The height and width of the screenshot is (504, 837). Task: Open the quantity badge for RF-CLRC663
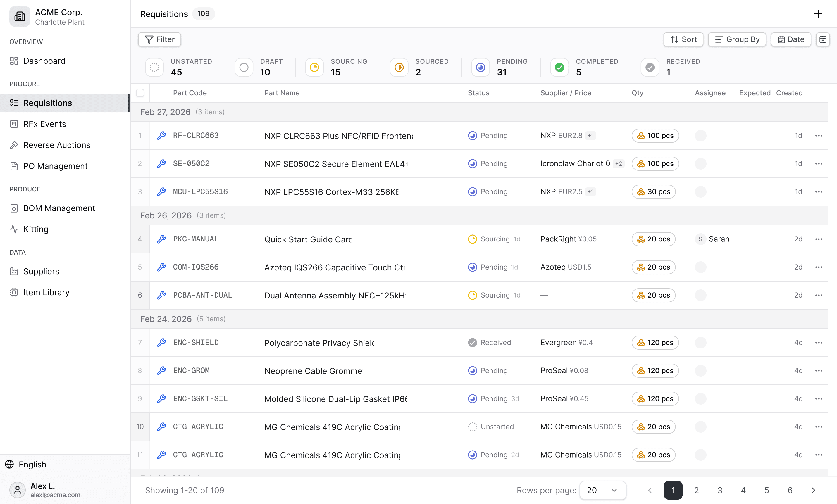coord(655,136)
